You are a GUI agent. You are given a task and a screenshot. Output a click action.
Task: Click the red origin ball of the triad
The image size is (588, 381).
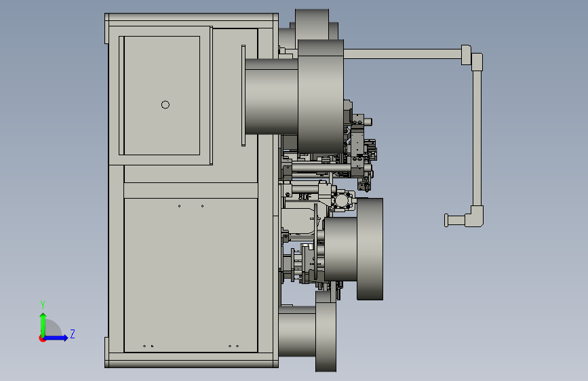42,339
